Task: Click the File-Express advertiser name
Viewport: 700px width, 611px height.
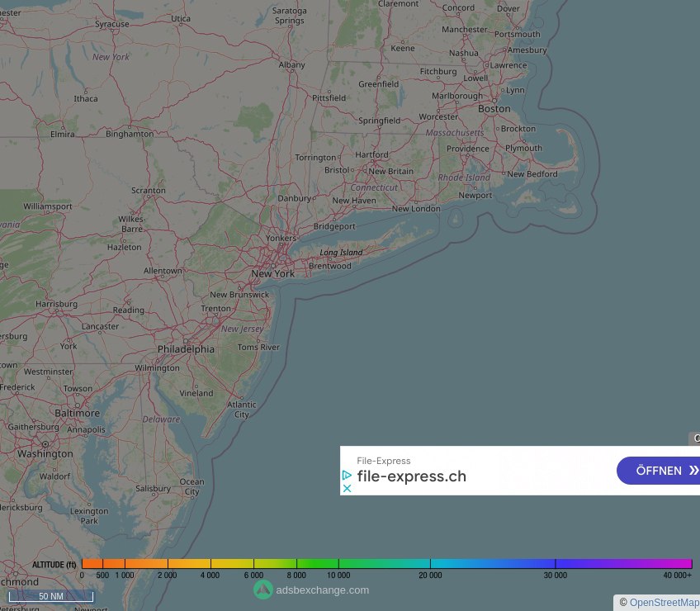Action: 384,461
